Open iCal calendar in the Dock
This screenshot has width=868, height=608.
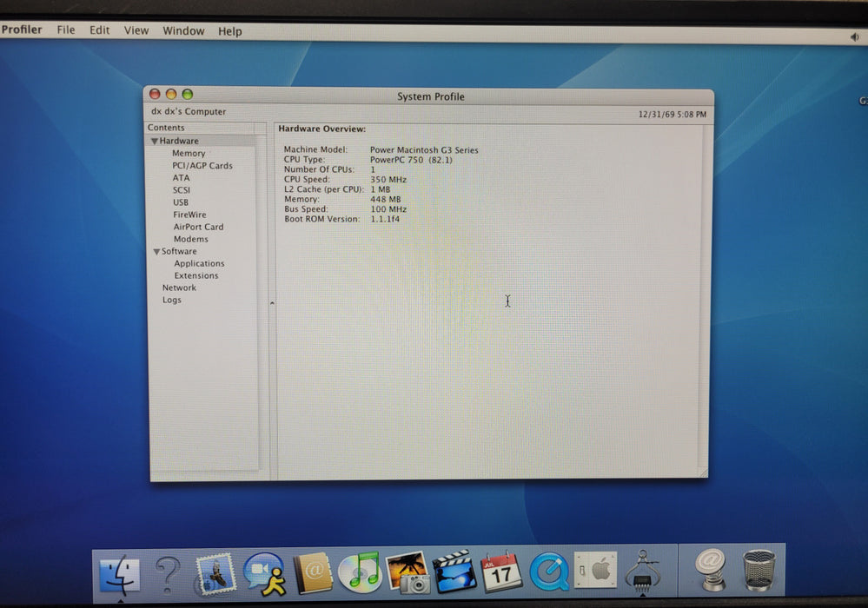click(501, 572)
